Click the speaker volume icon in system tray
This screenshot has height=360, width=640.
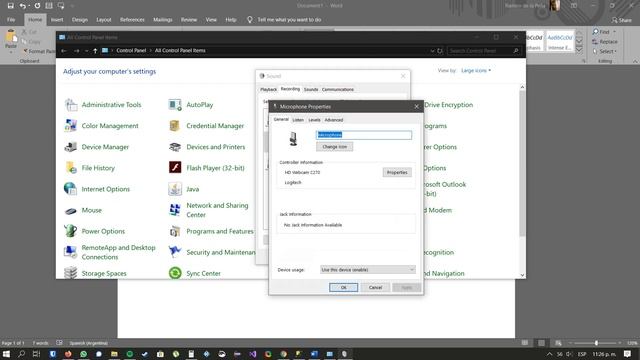click(x=569, y=354)
